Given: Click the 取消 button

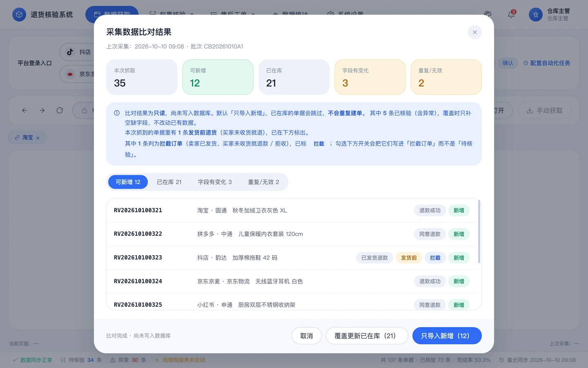Looking at the screenshot, I should click(x=307, y=336).
